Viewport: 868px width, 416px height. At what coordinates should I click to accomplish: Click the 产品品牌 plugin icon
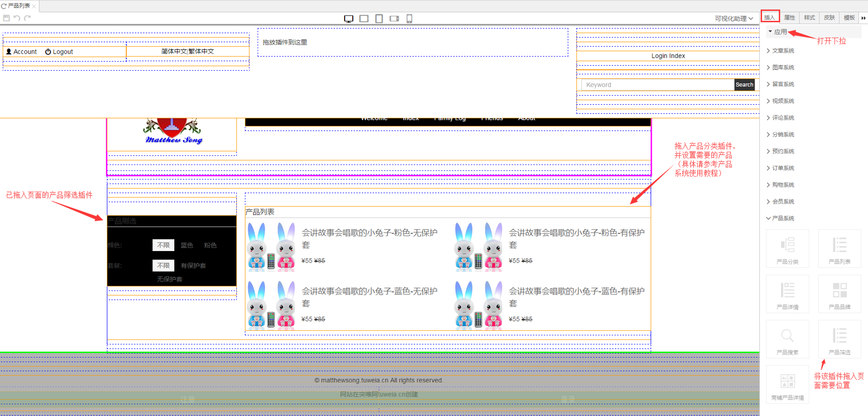pyautogui.click(x=839, y=293)
